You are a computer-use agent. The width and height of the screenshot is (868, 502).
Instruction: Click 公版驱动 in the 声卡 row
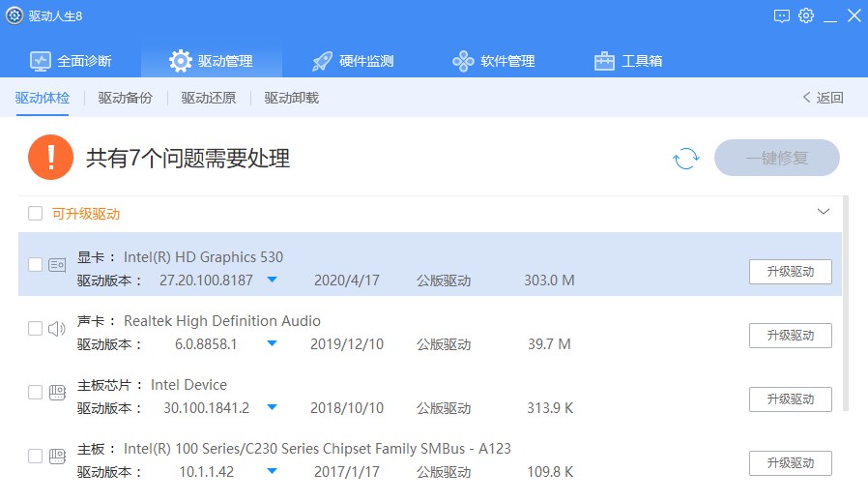444,344
